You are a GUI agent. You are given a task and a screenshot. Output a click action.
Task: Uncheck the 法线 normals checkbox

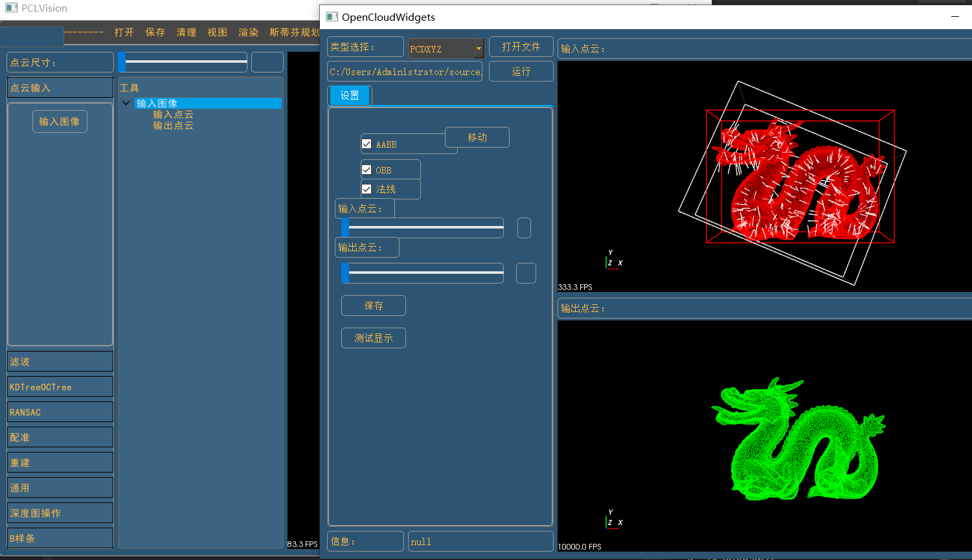point(367,189)
